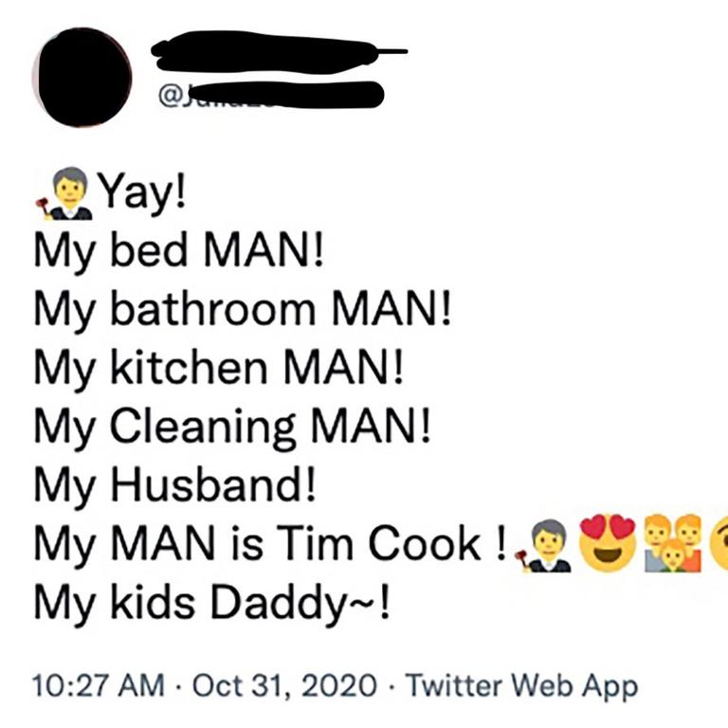The image size is (728, 728).
Task: Click the "Oct 31, 2020" date
Action: (284, 685)
